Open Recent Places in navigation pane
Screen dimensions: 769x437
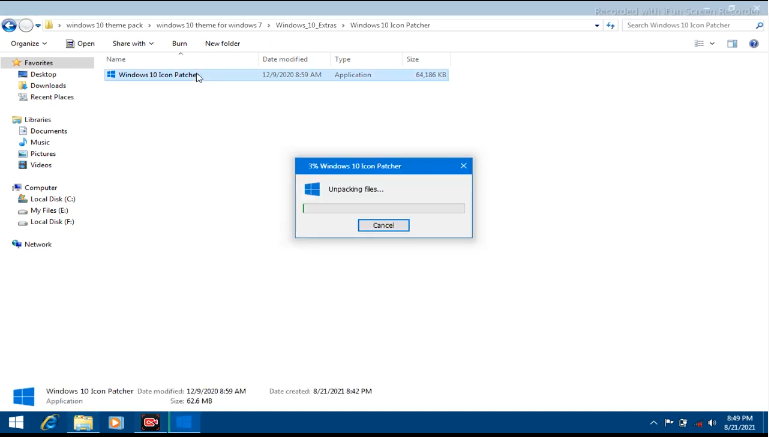click(52, 97)
